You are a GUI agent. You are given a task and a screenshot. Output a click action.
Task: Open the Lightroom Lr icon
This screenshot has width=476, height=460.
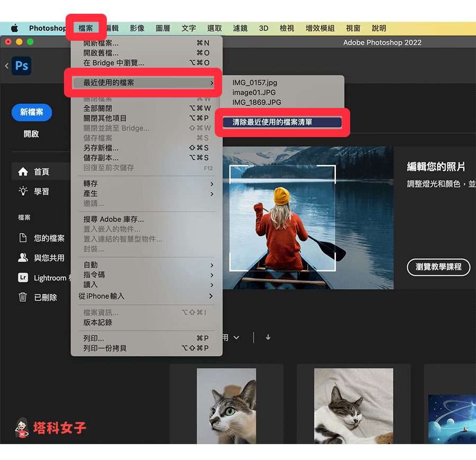(x=23, y=278)
